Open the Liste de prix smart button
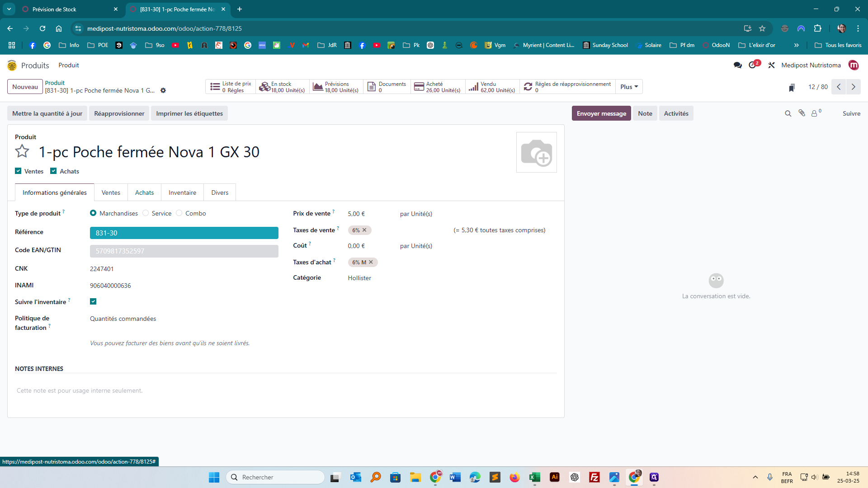 pyautogui.click(x=231, y=87)
